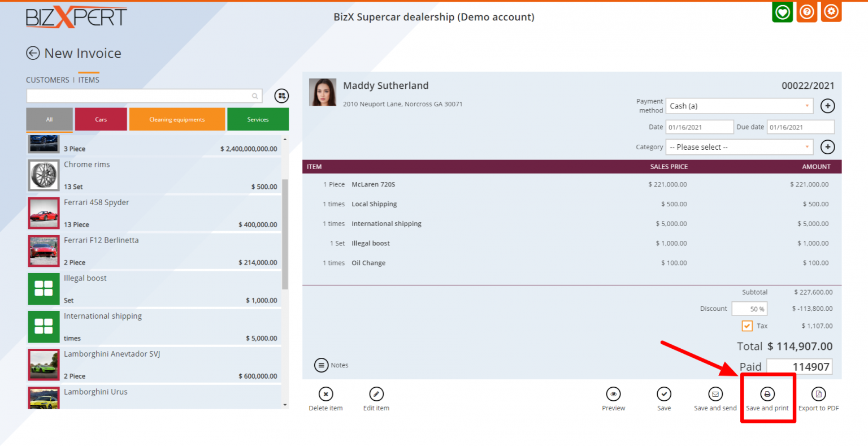Click the Edit item pencil icon
The image size is (868, 446).
[376, 394]
